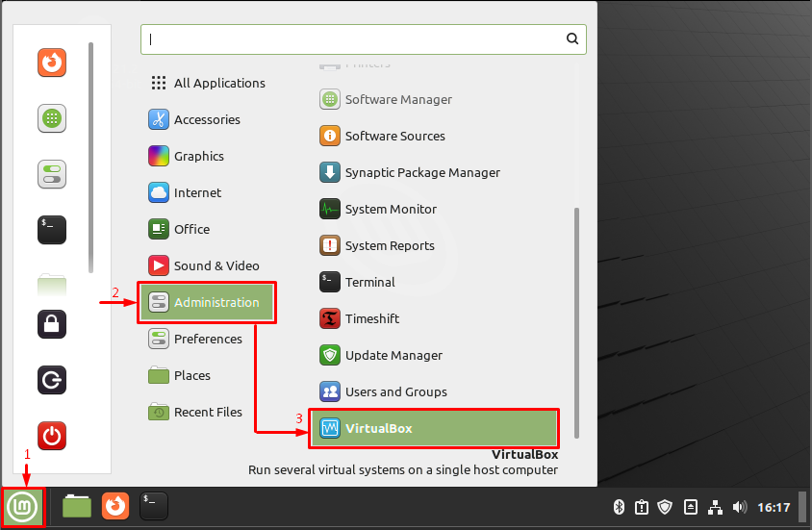Launch Firefox from the bottom panel

tap(114, 506)
